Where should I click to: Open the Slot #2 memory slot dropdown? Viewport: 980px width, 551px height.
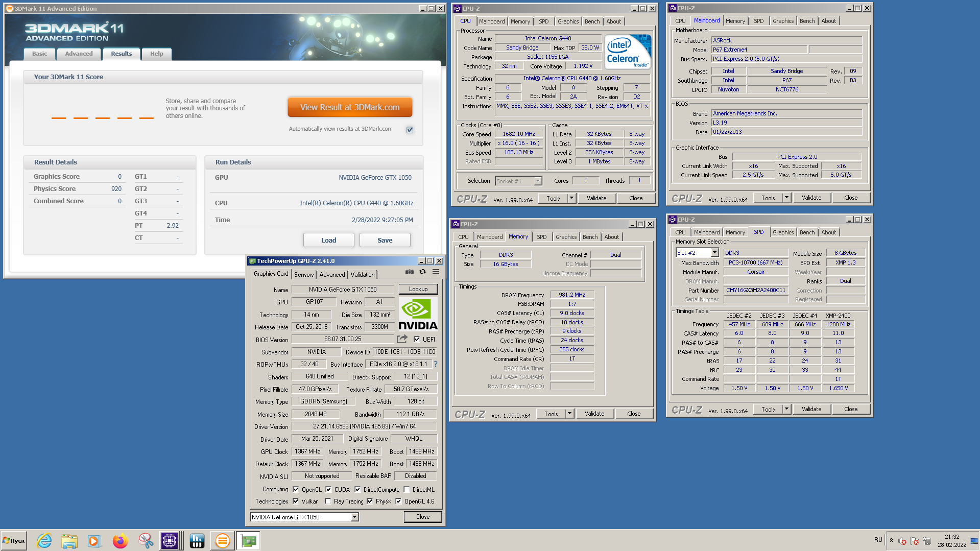(714, 253)
